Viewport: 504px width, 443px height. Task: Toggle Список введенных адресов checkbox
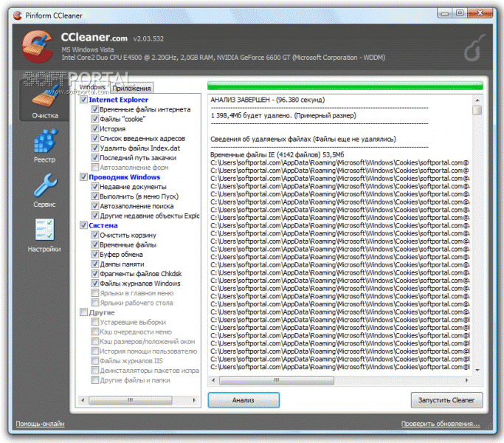point(94,138)
